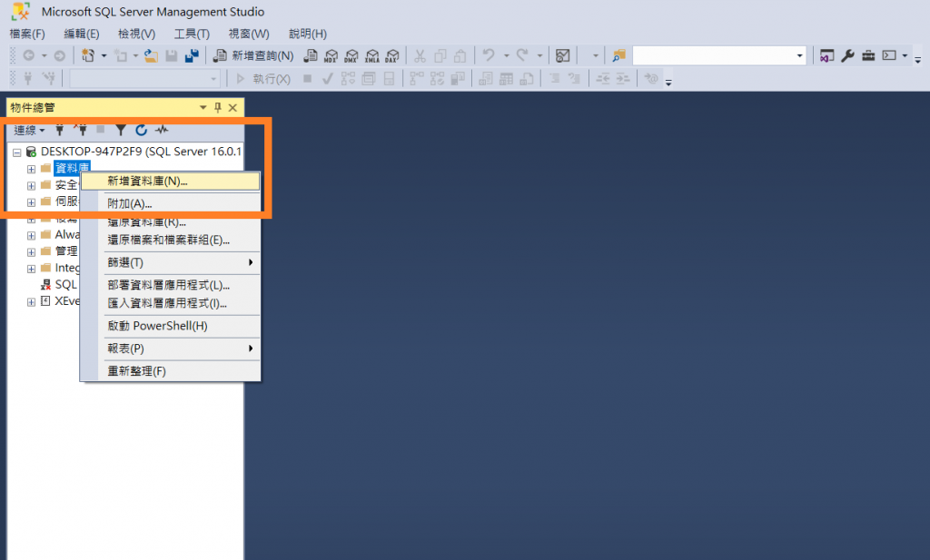Expand the 安全 folder node
The width and height of the screenshot is (930, 560).
click(32, 185)
